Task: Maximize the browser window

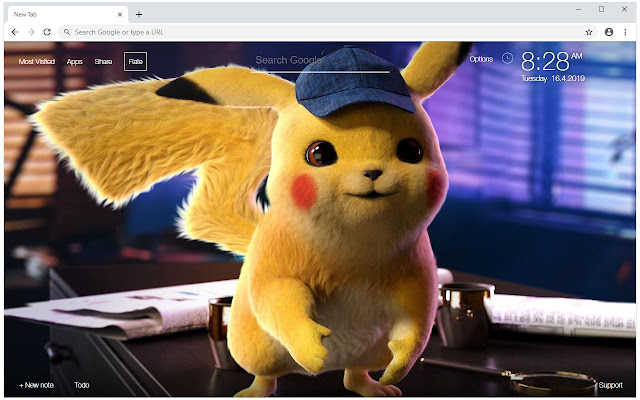Action: coord(601,9)
